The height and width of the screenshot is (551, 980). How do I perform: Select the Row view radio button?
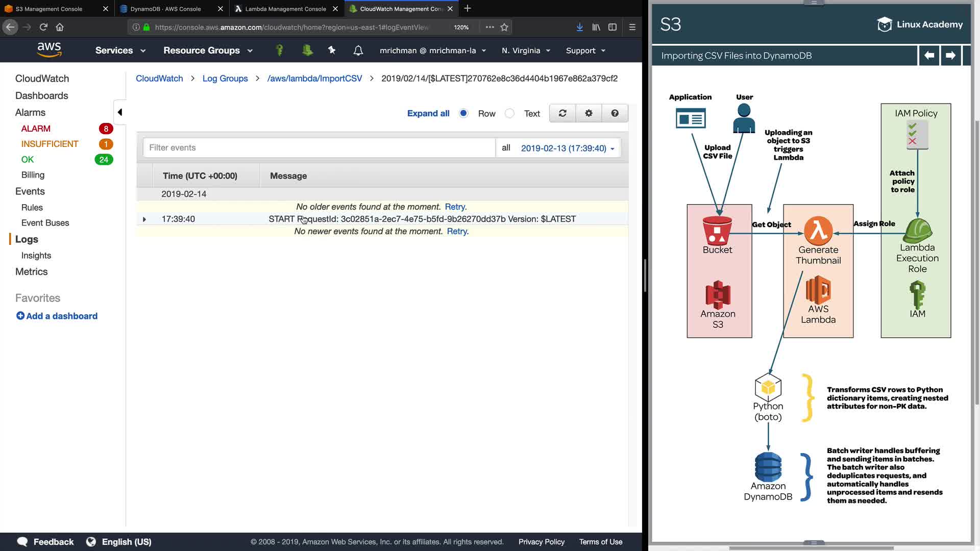tap(463, 113)
